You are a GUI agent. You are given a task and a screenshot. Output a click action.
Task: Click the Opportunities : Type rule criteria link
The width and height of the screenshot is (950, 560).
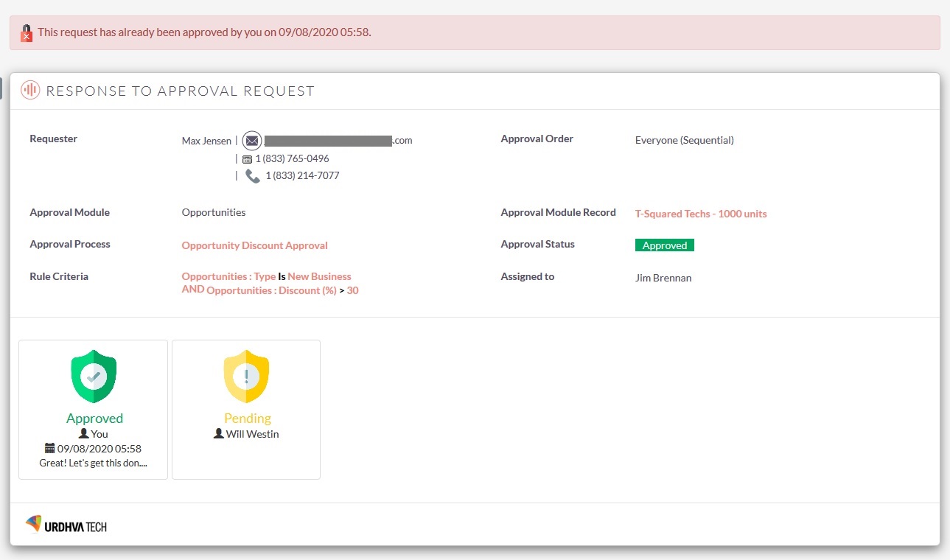tap(228, 276)
